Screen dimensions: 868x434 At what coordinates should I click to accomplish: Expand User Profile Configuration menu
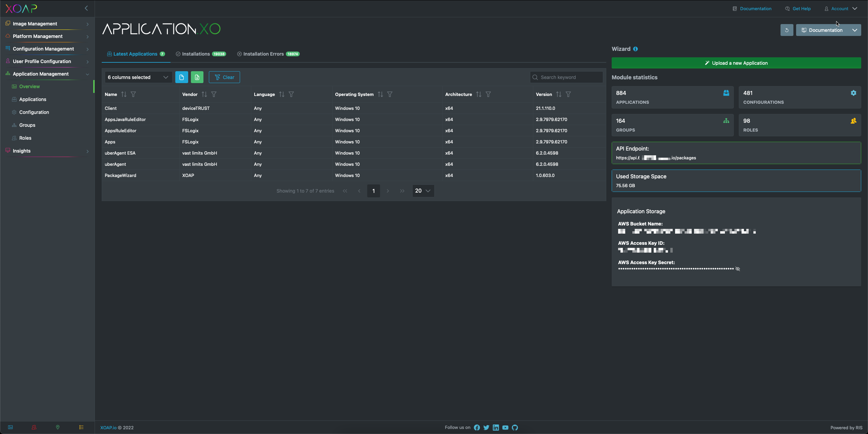47,61
